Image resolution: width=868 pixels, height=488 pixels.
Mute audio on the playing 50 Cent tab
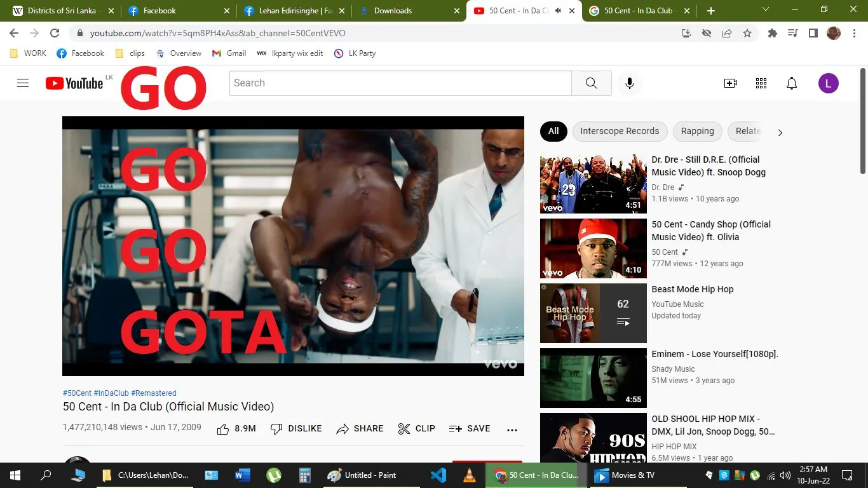tap(558, 11)
